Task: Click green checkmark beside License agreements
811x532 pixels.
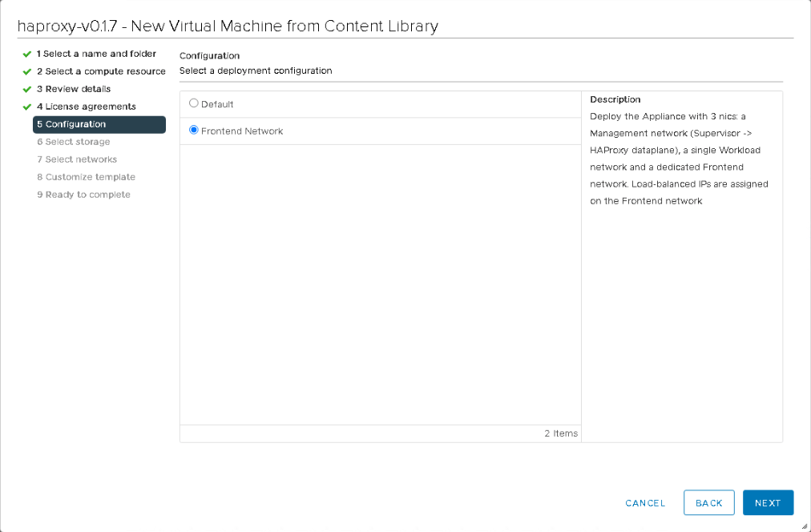Action: tap(27, 107)
